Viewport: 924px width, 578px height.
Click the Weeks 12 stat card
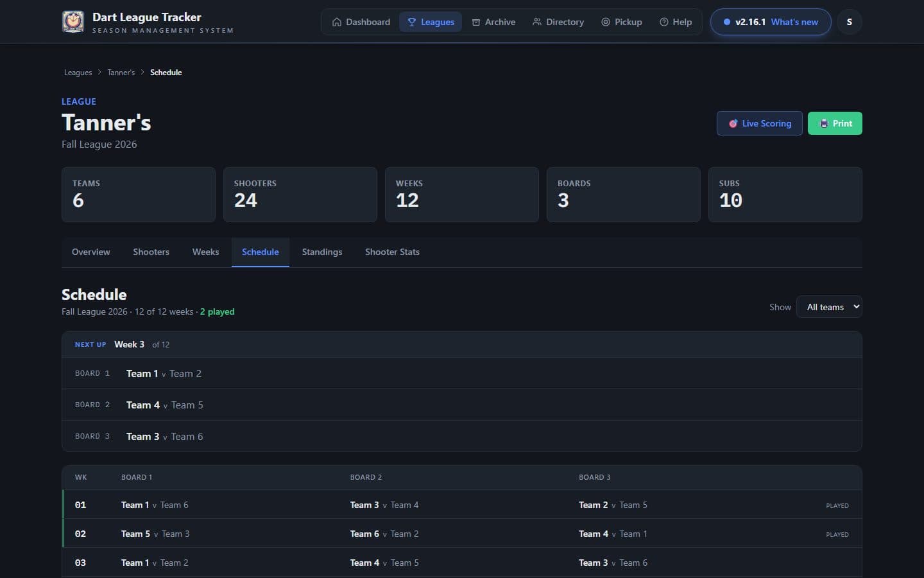[x=461, y=195]
